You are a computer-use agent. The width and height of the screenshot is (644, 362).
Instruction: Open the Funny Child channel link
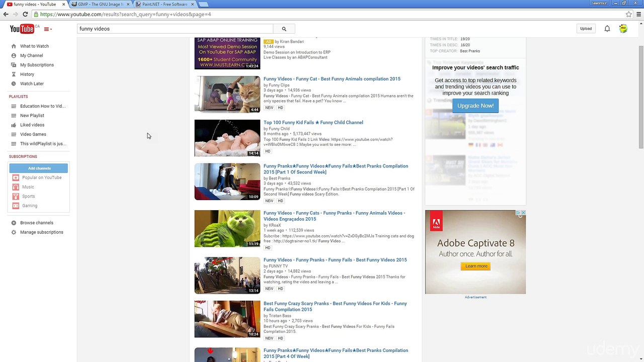point(279,129)
